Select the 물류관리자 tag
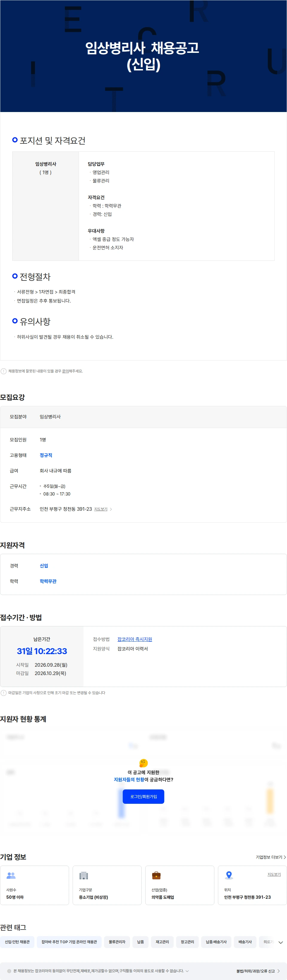This screenshot has height=980, width=287. point(117,941)
